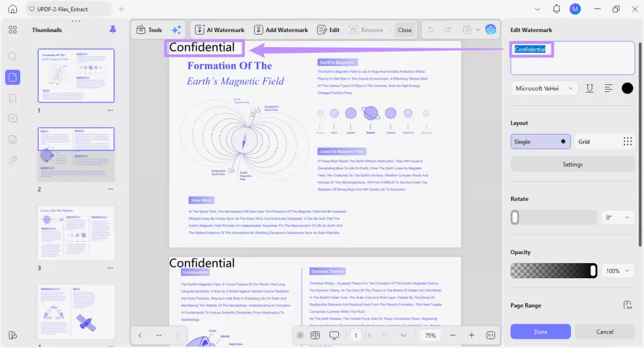Viewport: 644px width, 348px height.
Task: Open options menu for thumbnail page 1
Action: pos(110,110)
